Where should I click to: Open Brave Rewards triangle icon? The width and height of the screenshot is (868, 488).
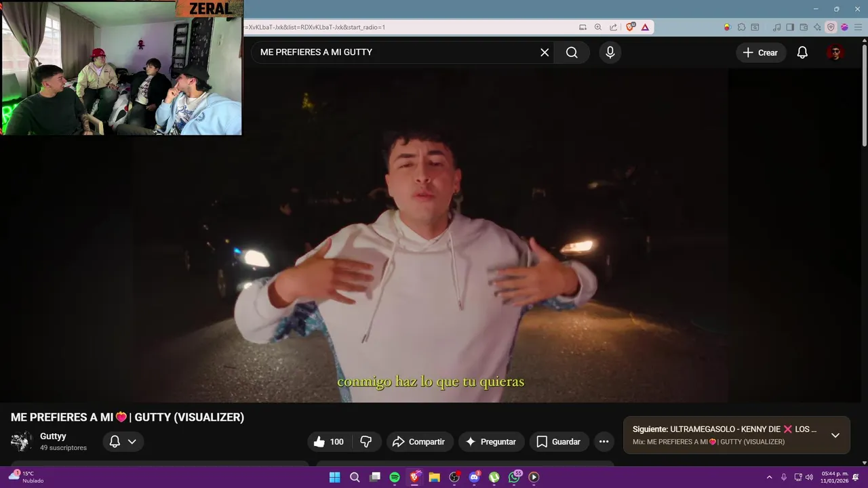[x=645, y=27]
